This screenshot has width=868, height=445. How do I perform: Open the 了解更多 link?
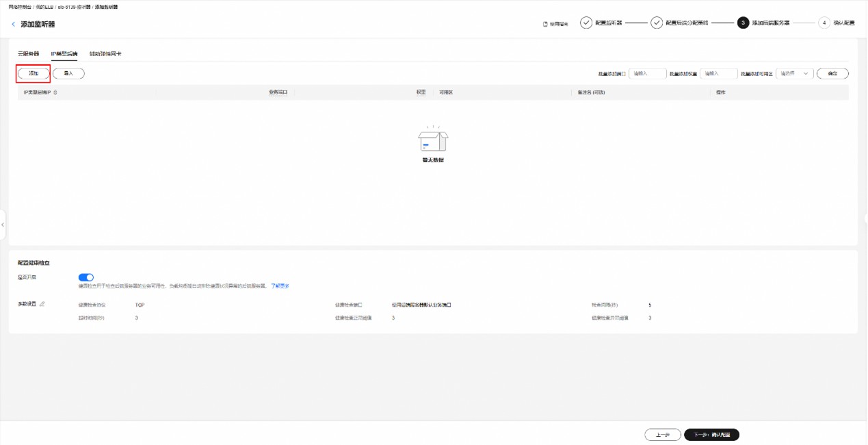tap(280, 286)
